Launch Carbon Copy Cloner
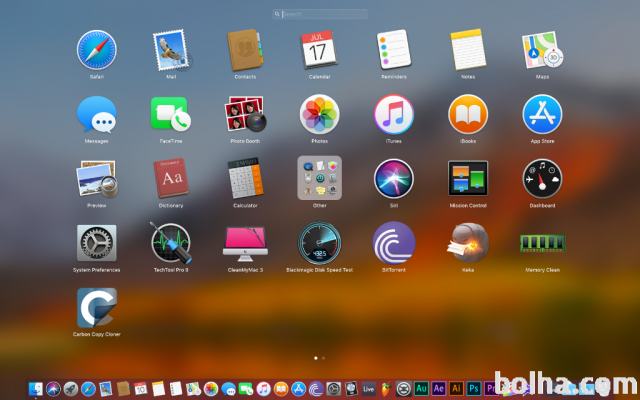Screen dimensions: 640x400 pyautogui.click(x=97, y=307)
